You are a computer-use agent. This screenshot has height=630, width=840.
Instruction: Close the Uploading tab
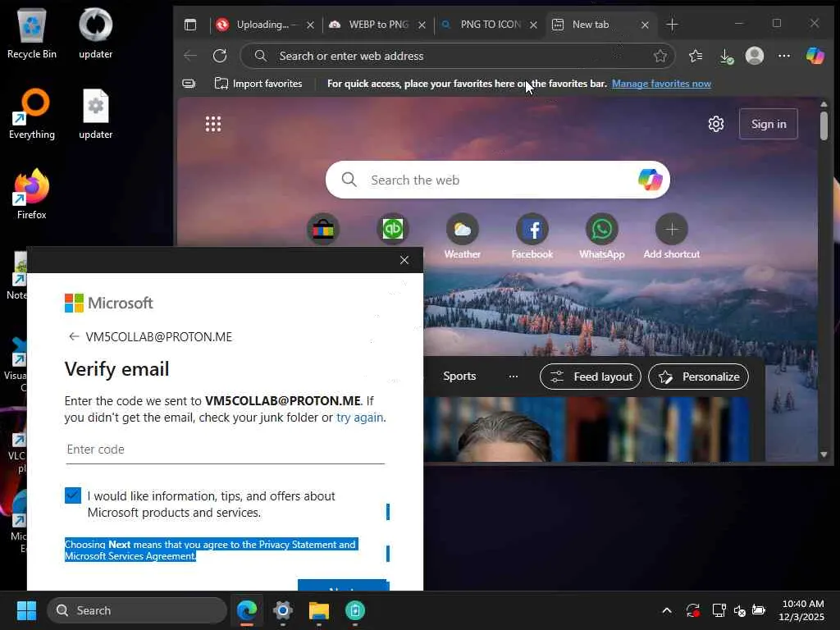click(310, 25)
